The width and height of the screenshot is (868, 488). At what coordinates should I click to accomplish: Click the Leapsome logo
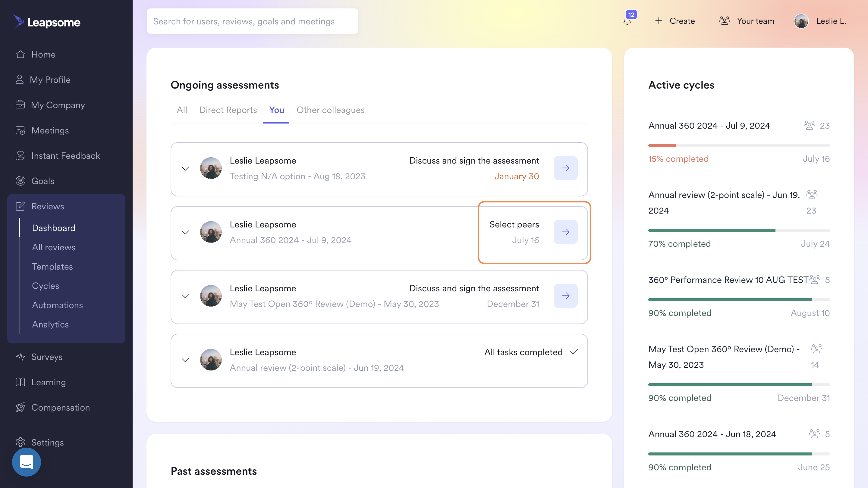point(47,22)
